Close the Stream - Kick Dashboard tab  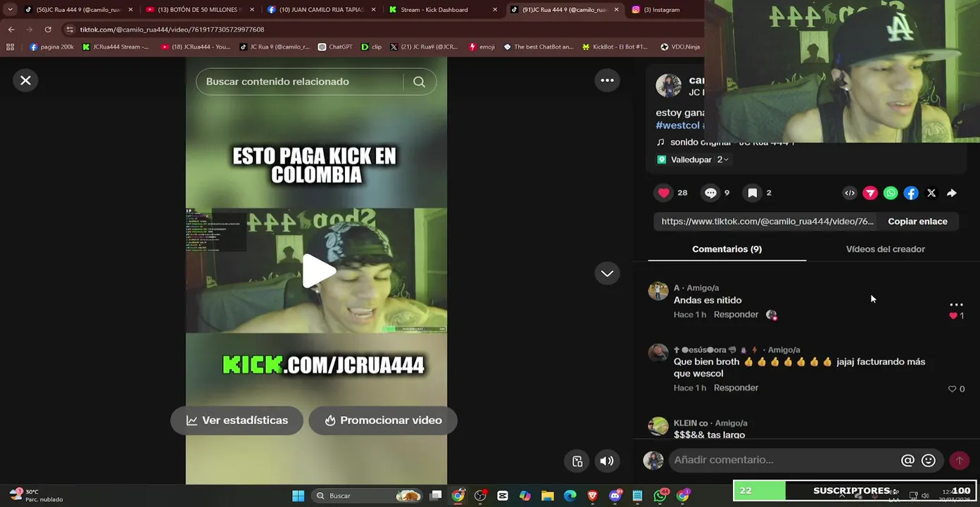click(x=495, y=10)
